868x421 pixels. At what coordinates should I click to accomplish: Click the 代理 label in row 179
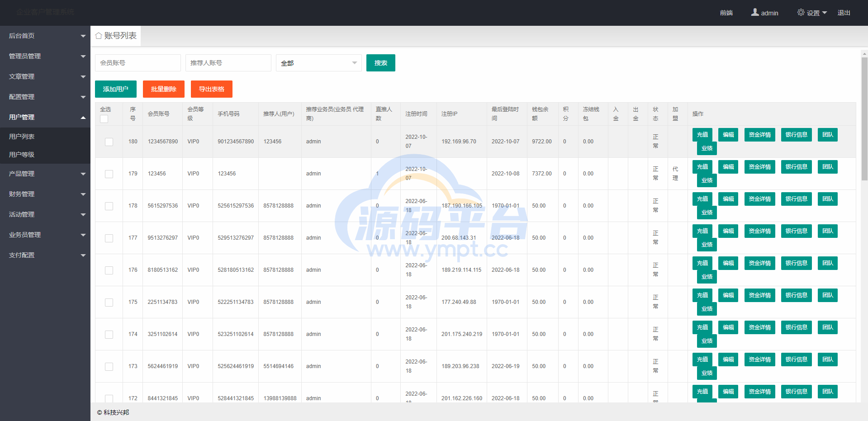675,174
